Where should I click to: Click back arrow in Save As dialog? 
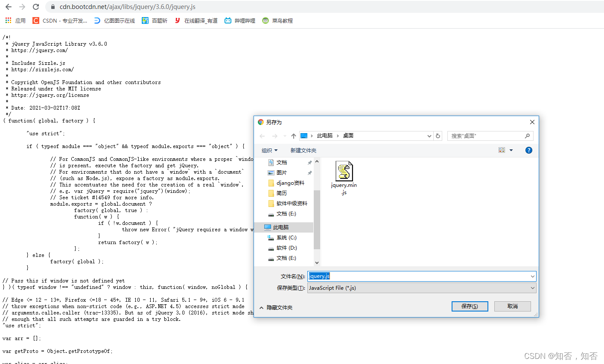262,136
